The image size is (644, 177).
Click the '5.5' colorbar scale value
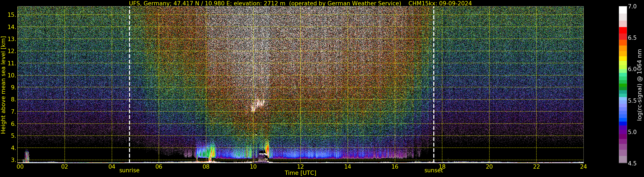[632, 101]
